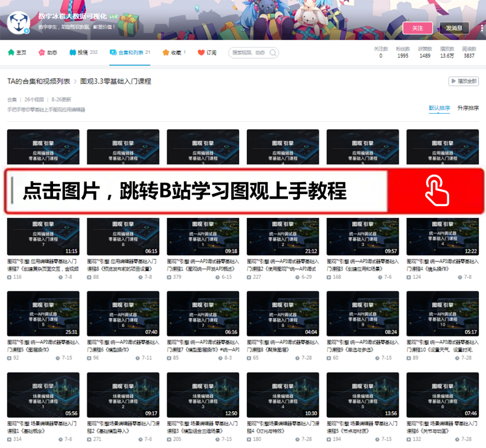Open the 场景编辑器 course 3 thumbnail 12:50

203,395
